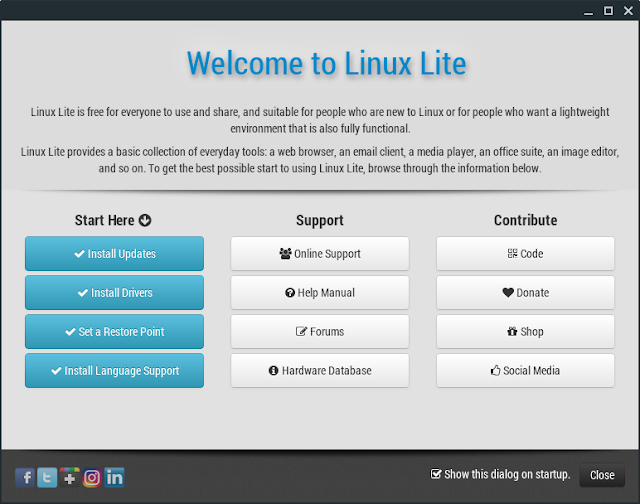Click the window close X icon
This screenshot has height=504, width=640.
tap(628, 11)
